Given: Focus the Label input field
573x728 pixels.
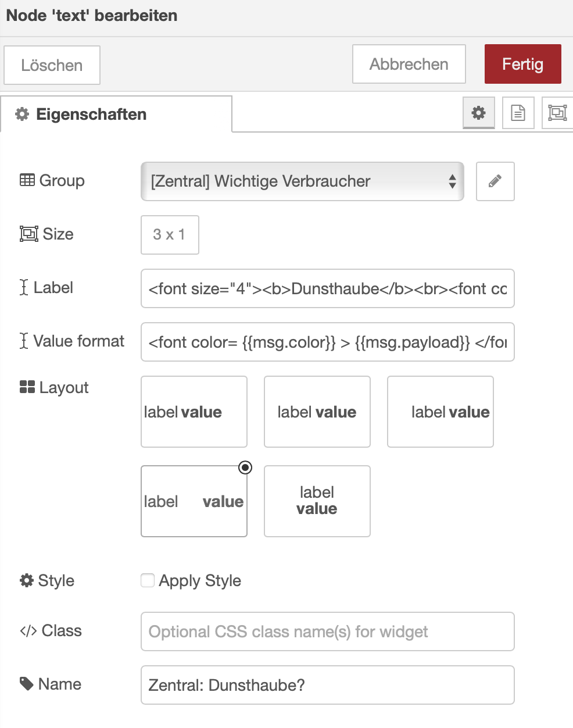Looking at the screenshot, I should click(328, 288).
